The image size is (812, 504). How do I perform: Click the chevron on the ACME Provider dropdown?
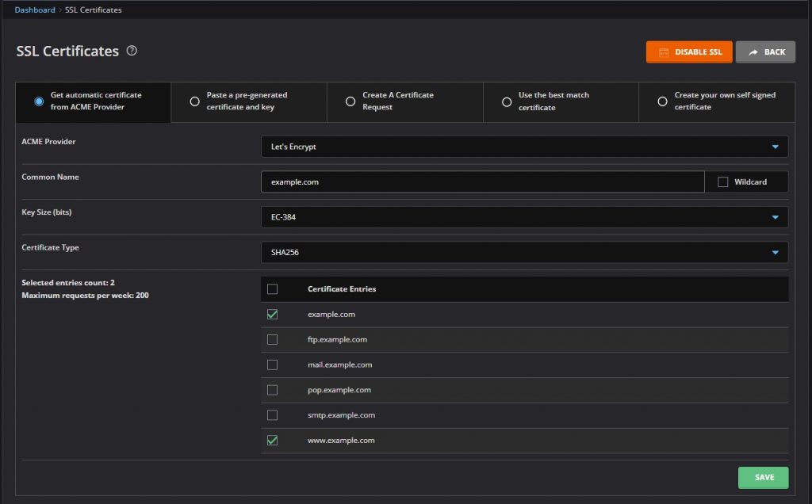click(776, 146)
